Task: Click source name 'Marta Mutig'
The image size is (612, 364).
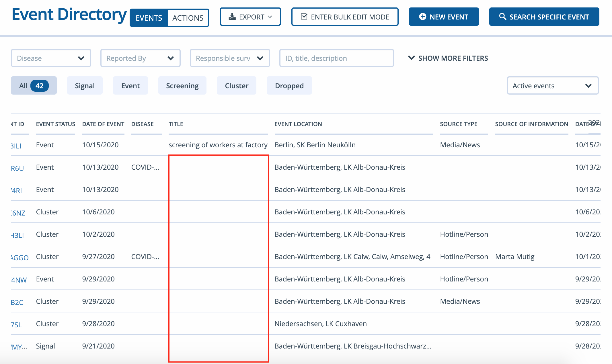Action: click(x=515, y=257)
